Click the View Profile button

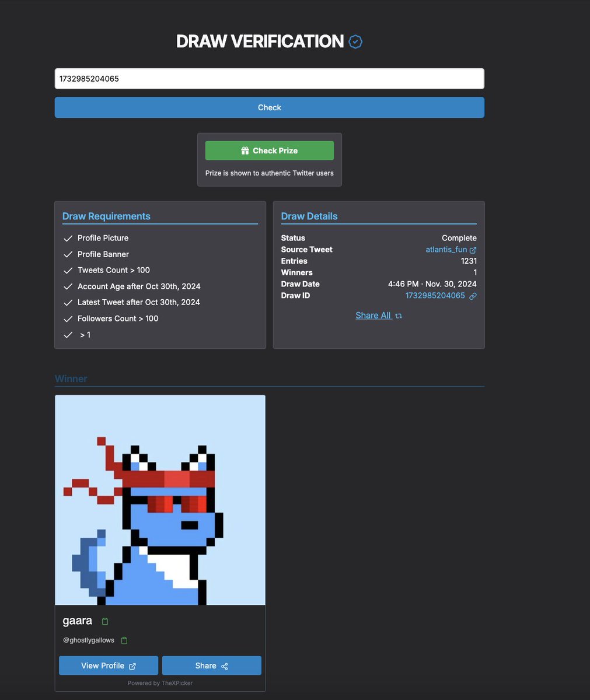point(109,666)
